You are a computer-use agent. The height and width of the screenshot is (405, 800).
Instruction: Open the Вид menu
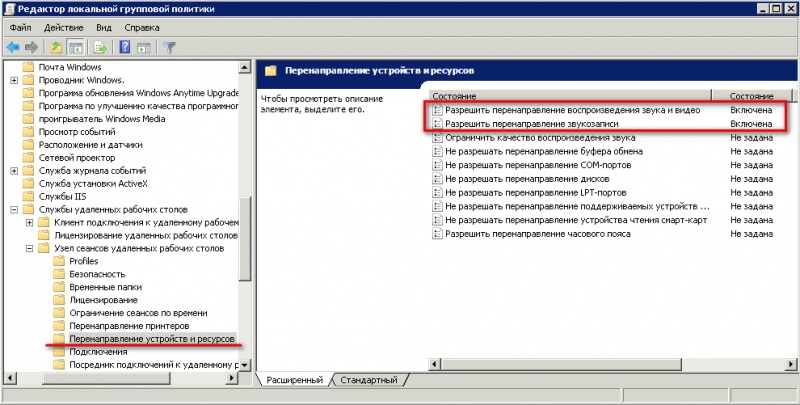click(x=105, y=28)
